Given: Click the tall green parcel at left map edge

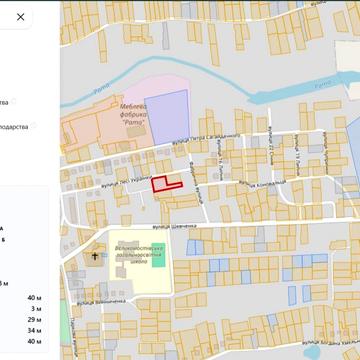Looking at the screenshot, I should point(65,322).
